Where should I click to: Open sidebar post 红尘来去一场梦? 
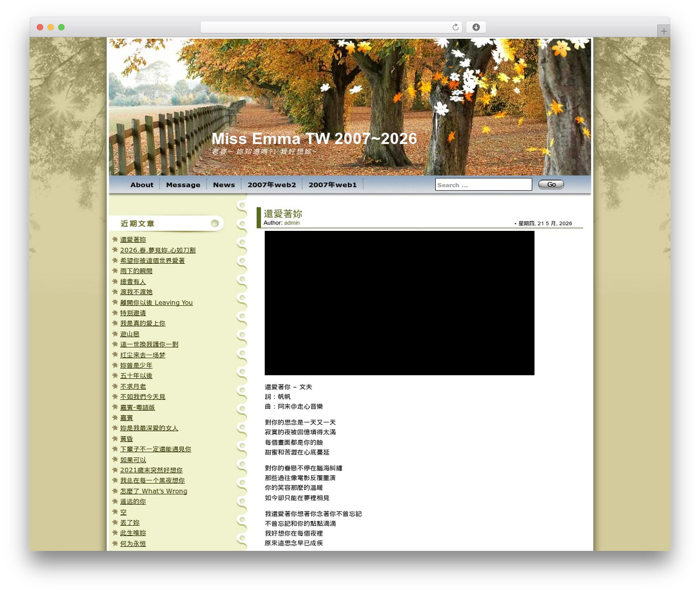pos(143,355)
